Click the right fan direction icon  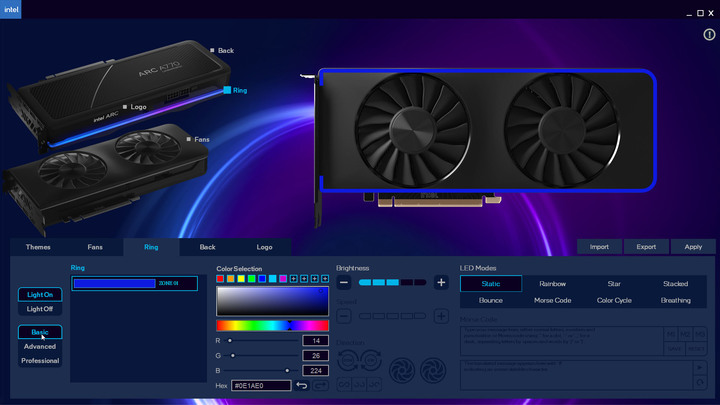(x=433, y=370)
